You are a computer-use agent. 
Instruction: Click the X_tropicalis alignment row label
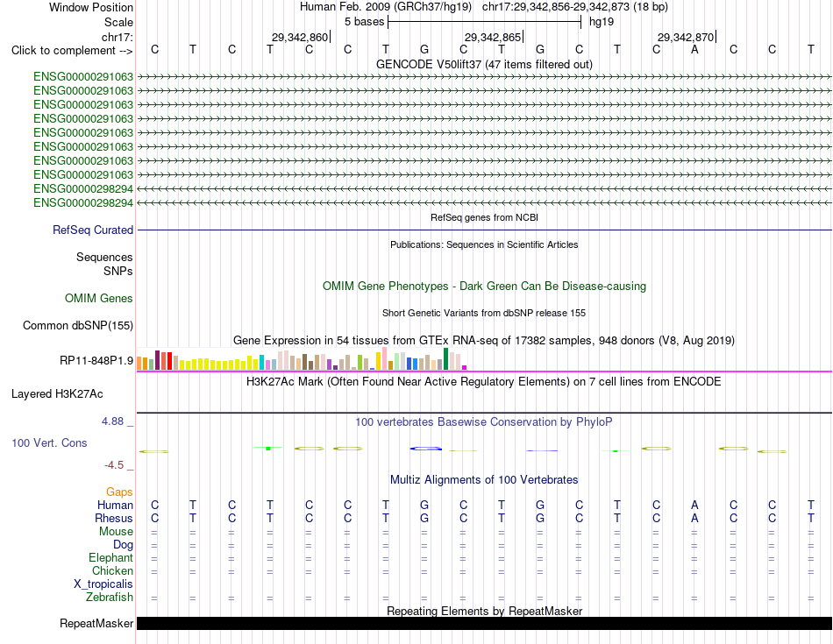click(103, 584)
